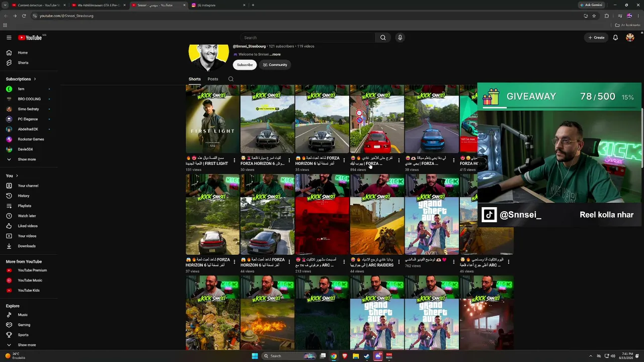Open the FIRST LIGHT short thumbnail

213,119
